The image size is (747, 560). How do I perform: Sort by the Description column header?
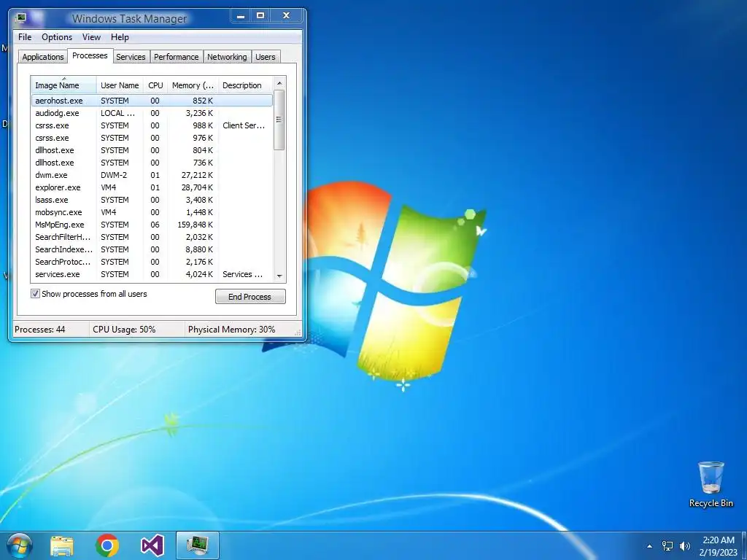245,85
